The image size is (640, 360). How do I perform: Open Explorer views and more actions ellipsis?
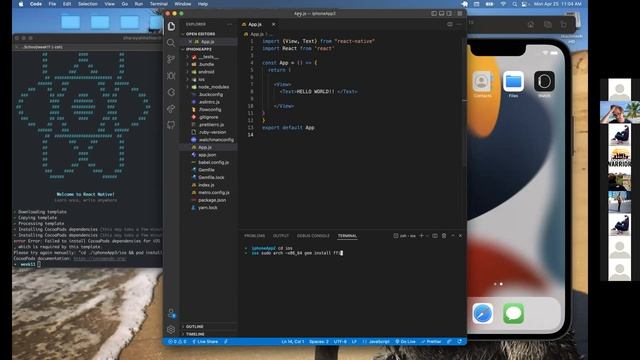tap(229, 24)
